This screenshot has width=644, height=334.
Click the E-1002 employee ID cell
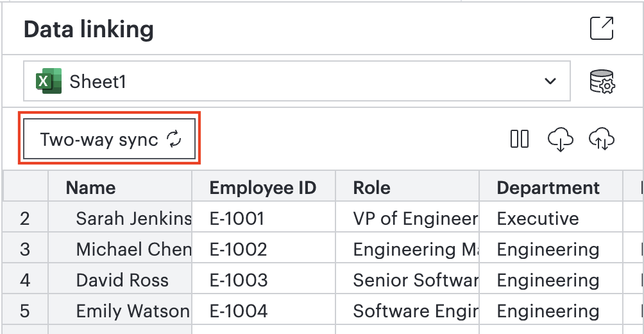pyautogui.click(x=264, y=249)
